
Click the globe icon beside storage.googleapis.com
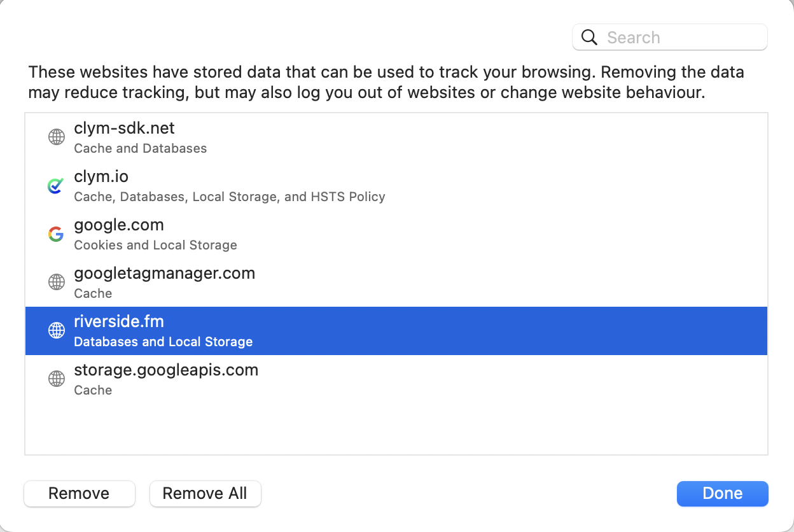[57, 379]
